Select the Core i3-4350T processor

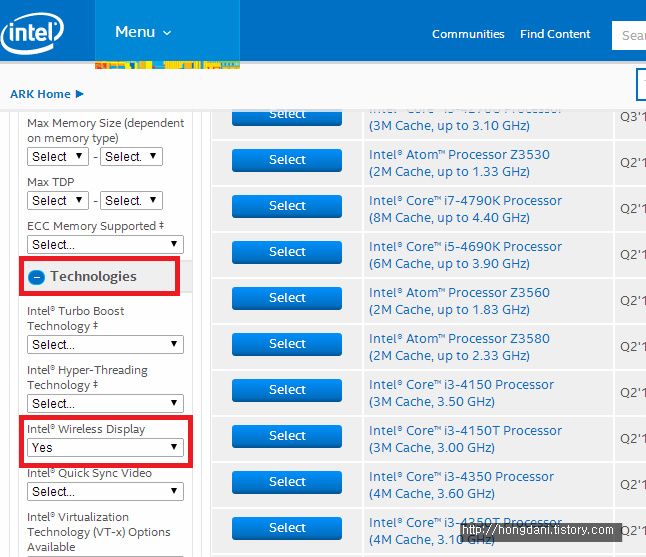pyautogui.click(x=287, y=529)
